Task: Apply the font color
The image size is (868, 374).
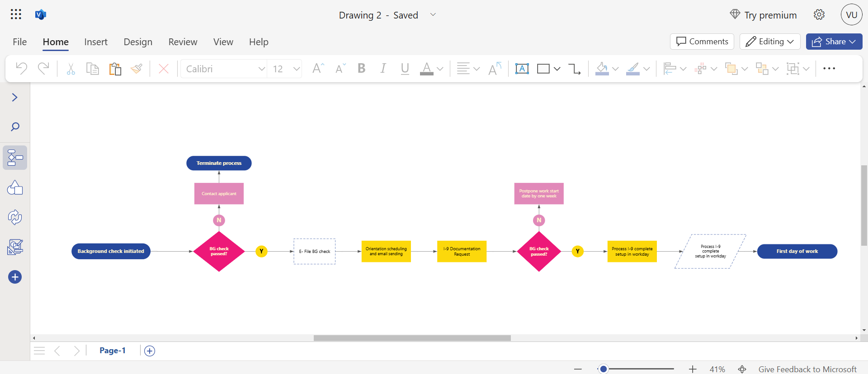Action: 426,69
